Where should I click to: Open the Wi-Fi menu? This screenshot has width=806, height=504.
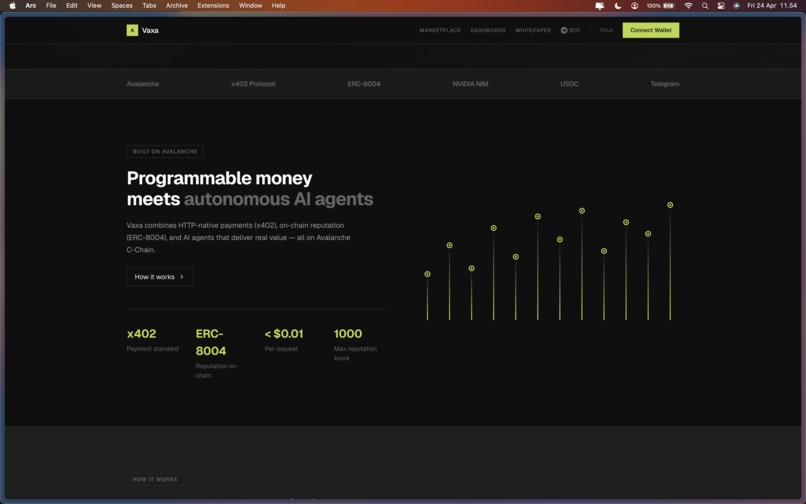pyautogui.click(x=688, y=6)
